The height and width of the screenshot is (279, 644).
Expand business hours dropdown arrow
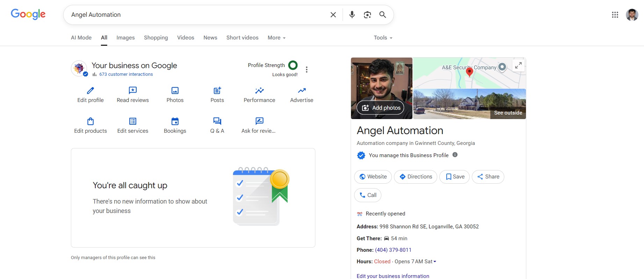[435, 262]
